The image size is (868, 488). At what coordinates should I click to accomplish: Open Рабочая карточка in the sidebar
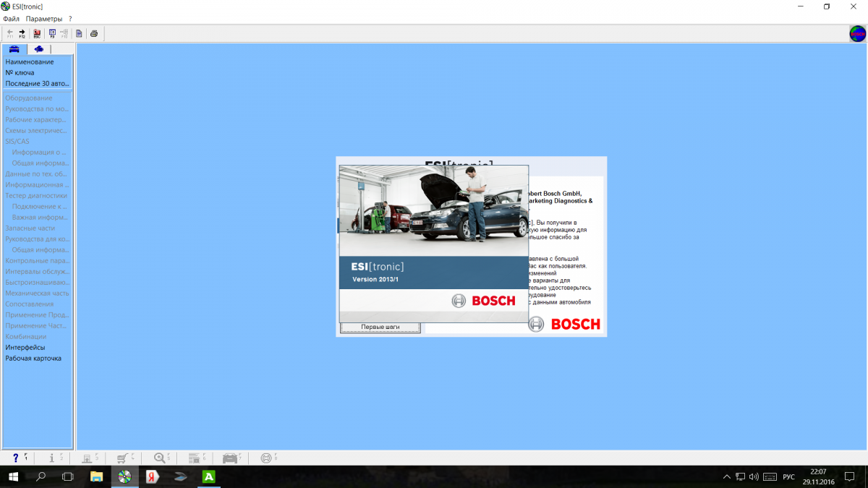(x=33, y=358)
